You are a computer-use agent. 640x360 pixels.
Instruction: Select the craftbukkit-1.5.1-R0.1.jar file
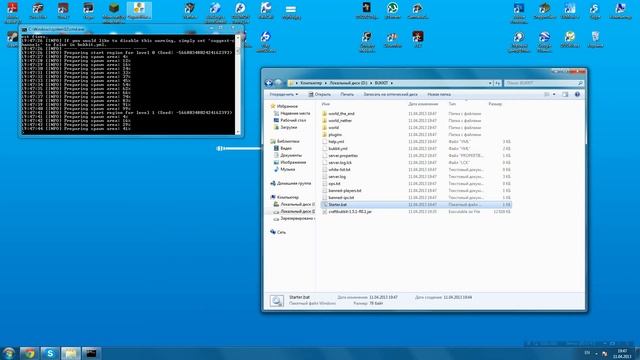[x=349, y=212]
